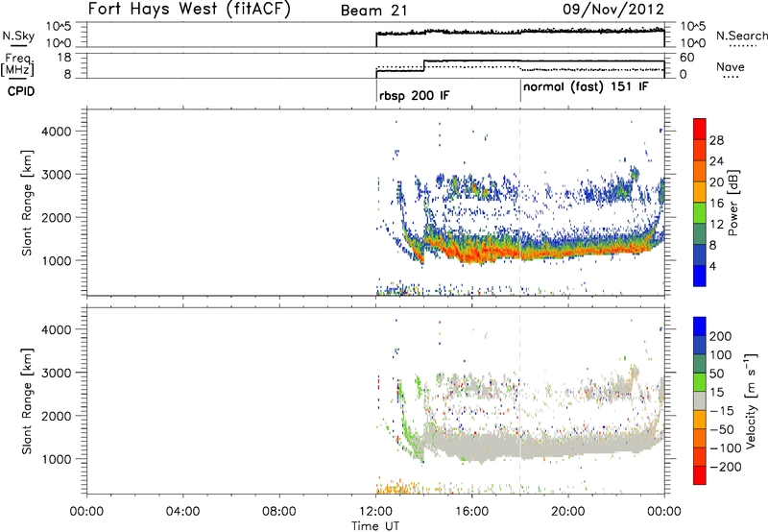The image size is (768, 532).
Task: Click the 'N.Sky' legend label
Action: coord(18,36)
